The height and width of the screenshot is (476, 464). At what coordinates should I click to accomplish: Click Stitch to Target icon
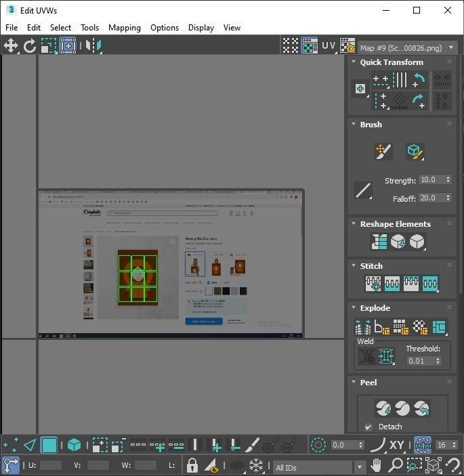373,284
